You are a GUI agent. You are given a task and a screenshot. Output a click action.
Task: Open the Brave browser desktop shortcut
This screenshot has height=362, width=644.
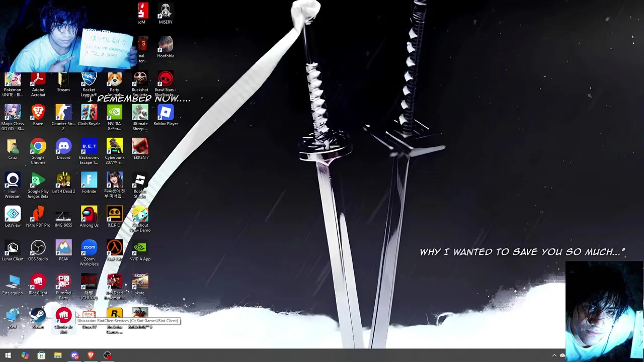[38, 115]
